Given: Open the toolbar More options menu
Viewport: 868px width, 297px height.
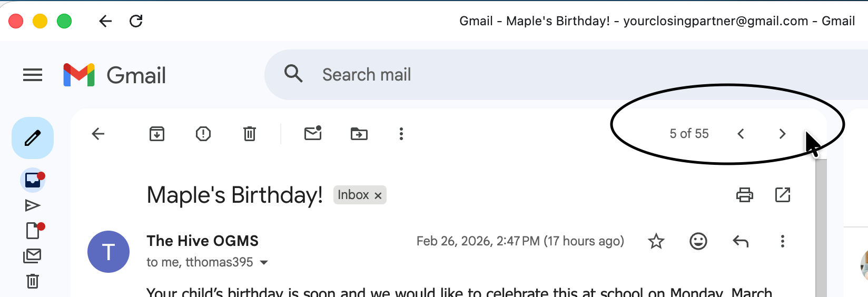Looking at the screenshot, I should [401, 134].
